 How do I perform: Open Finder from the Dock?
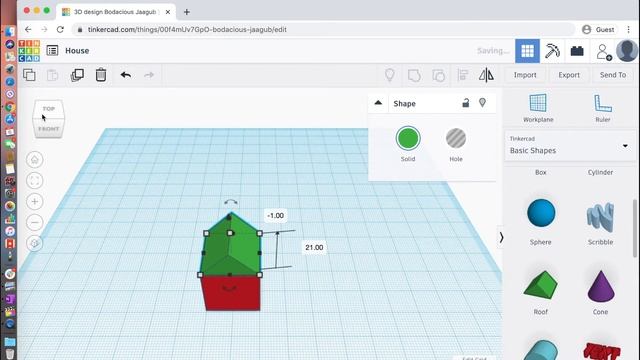10,31
